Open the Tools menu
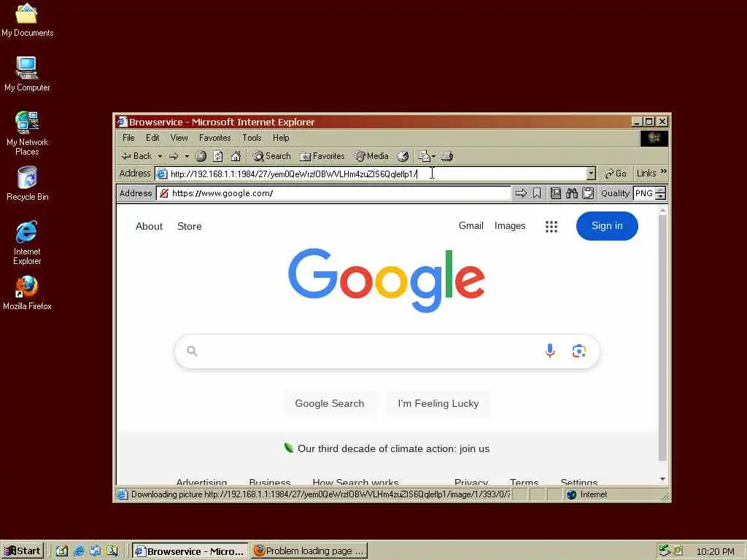The width and height of the screenshot is (747, 560). tap(252, 138)
